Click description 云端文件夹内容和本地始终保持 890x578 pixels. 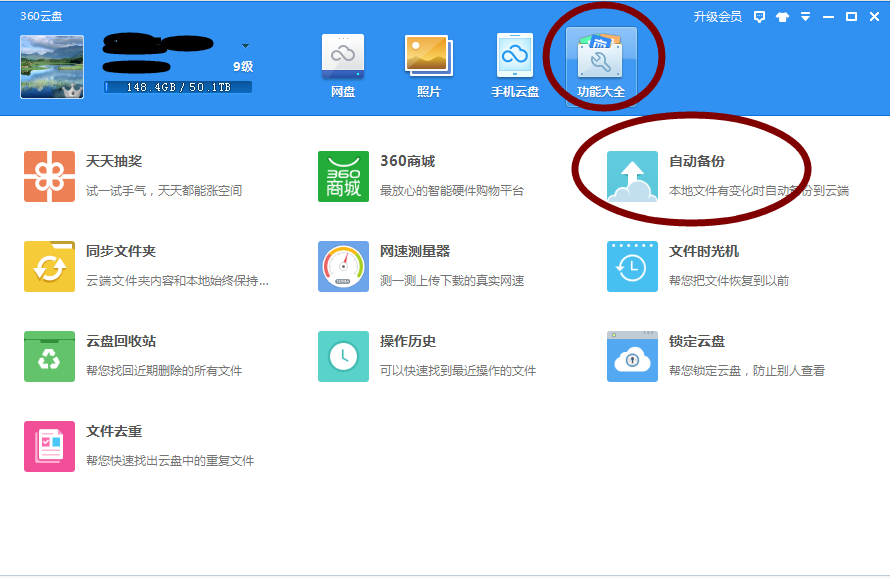coord(177,280)
